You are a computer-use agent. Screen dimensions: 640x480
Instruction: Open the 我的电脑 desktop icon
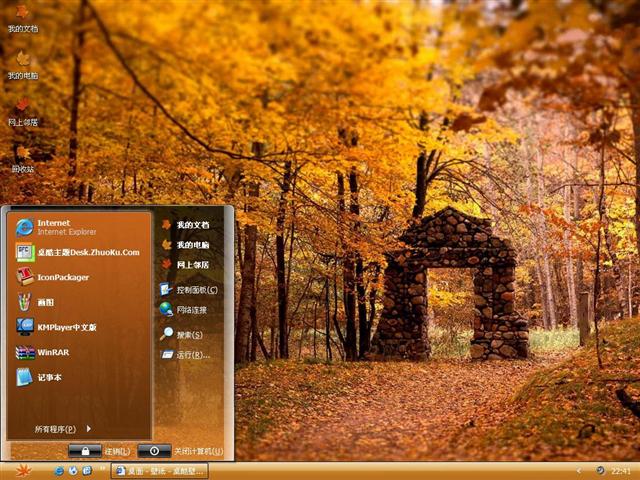(x=22, y=64)
